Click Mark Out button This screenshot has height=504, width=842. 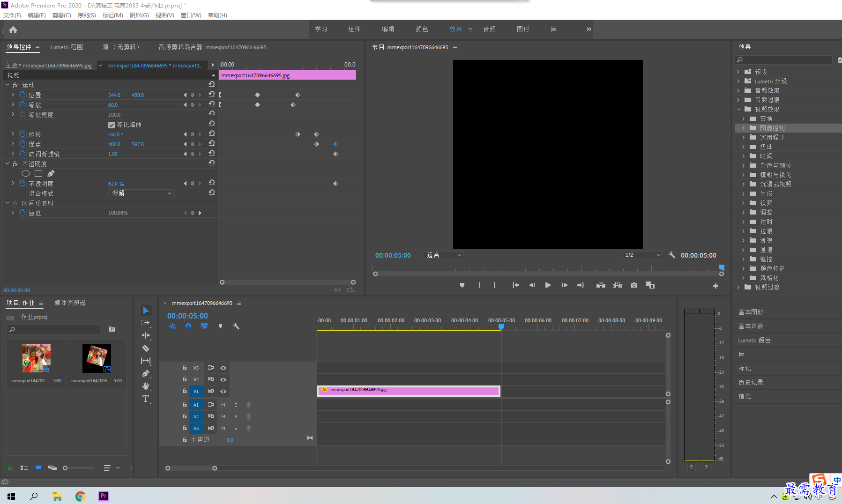494,285
